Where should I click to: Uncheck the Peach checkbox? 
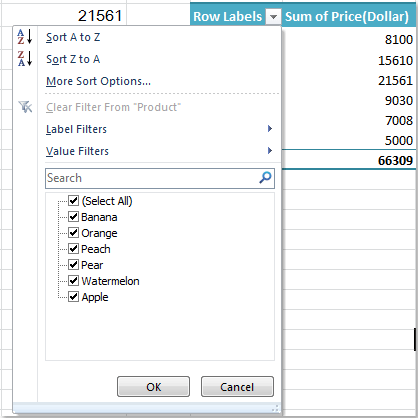pos(73,249)
